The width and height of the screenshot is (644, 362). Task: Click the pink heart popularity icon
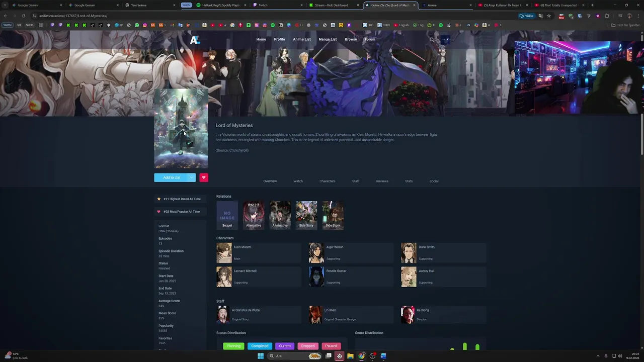pyautogui.click(x=159, y=212)
